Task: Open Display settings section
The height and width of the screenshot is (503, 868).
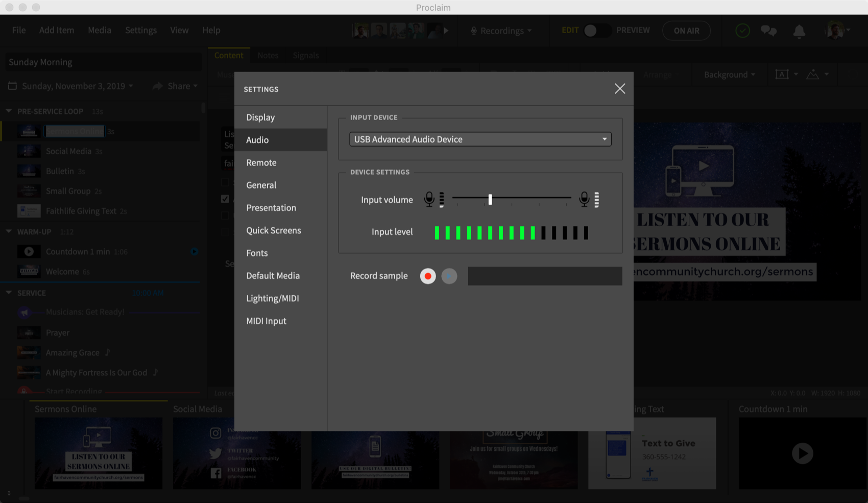Action: (280, 117)
